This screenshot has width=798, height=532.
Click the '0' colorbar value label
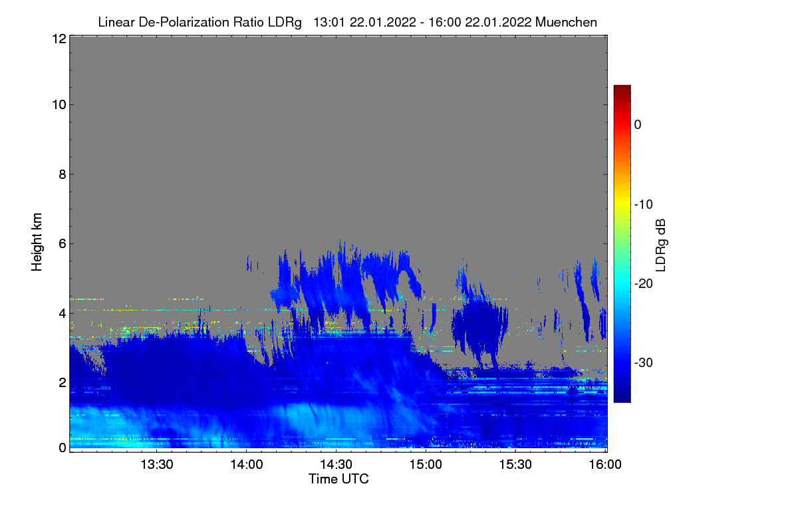click(x=638, y=124)
